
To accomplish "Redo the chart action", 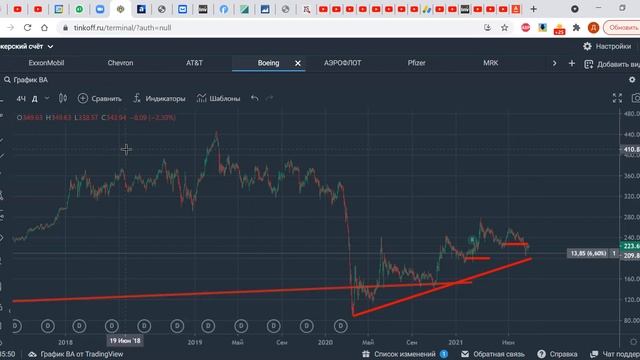I will click(269, 98).
